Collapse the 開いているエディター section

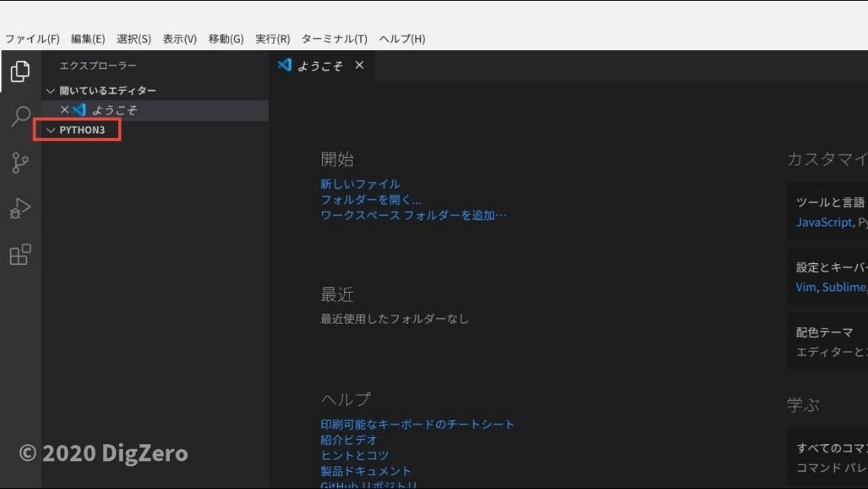click(x=50, y=90)
